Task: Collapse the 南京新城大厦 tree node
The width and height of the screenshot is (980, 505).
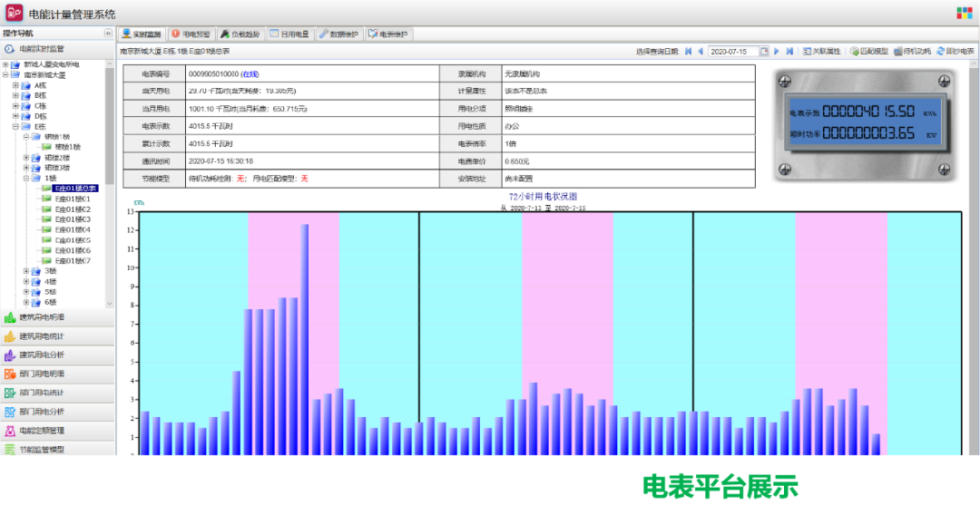Action: (5, 75)
